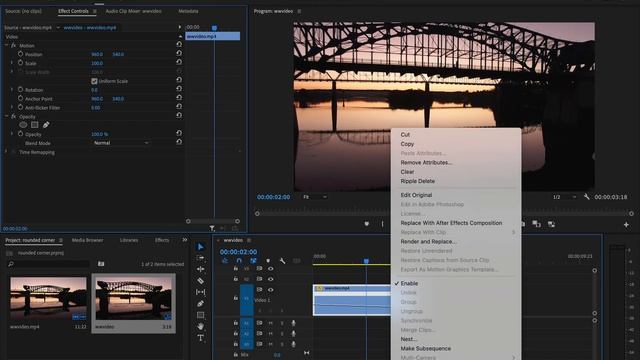Select the Pen tool in tools panel

200,304
